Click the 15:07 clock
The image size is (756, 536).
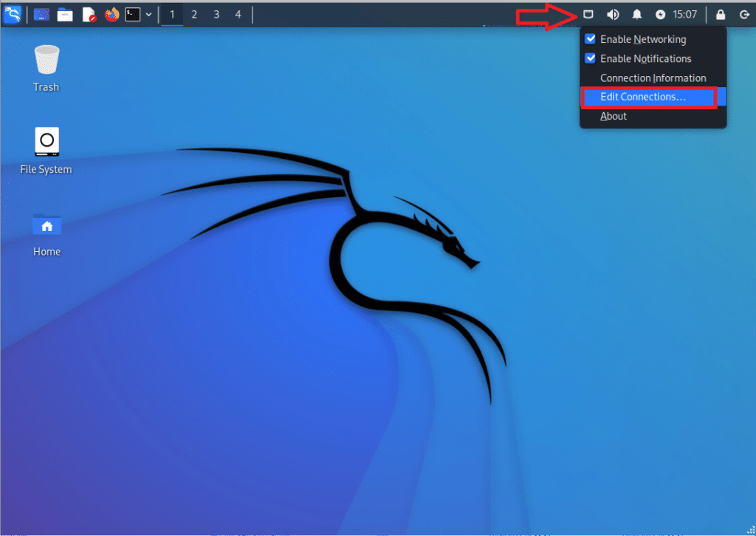click(x=684, y=15)
